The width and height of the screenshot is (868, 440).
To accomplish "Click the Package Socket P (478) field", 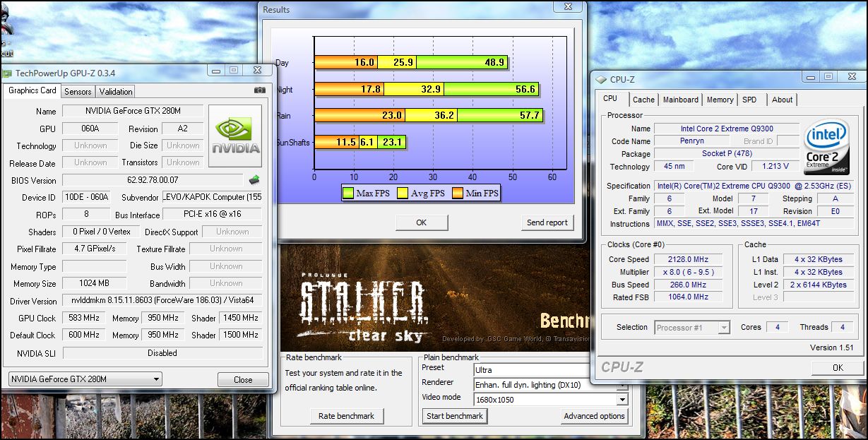I will [x=726, y=153].
